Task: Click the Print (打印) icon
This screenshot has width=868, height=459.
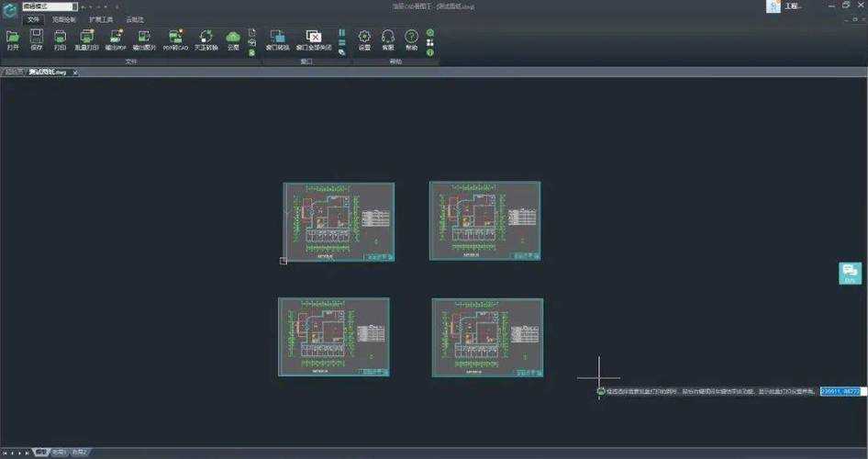Action: (61, 37)
